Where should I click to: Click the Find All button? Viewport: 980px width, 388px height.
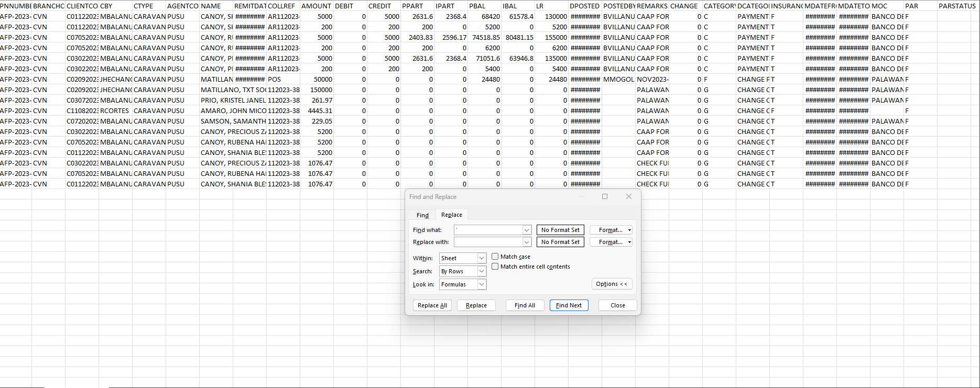525,305
